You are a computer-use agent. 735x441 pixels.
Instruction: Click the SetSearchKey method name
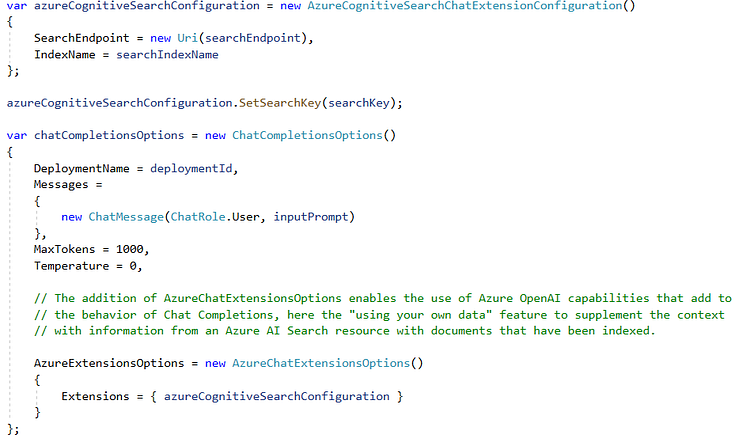pyautogui.click(x=280, y=103)
